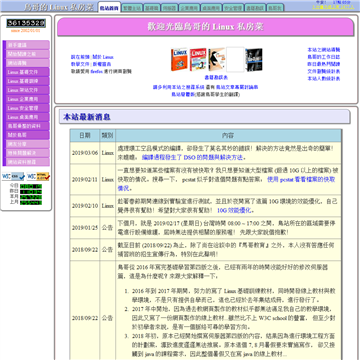Open the 昨日最熱門閱讀 link

tap(324, 64)
